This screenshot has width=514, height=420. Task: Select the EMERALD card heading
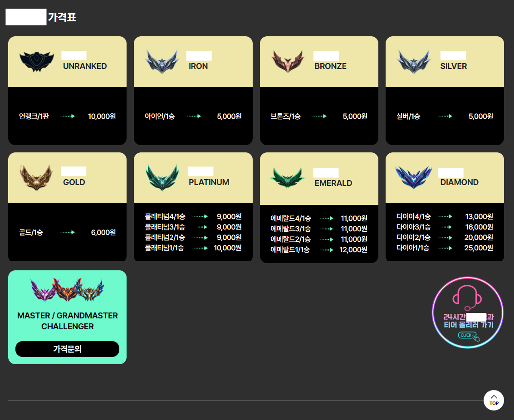(x=333, y=183)
